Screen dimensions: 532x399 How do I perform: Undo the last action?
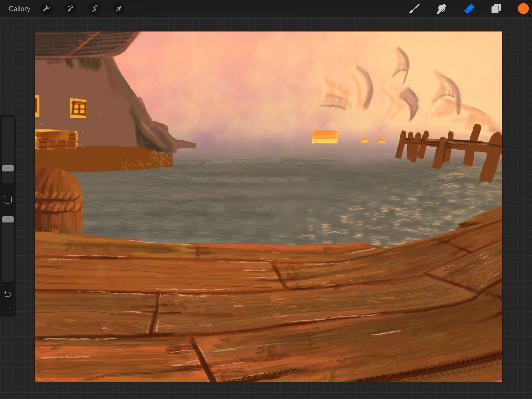pyautogui.click(x=8, y=294)
